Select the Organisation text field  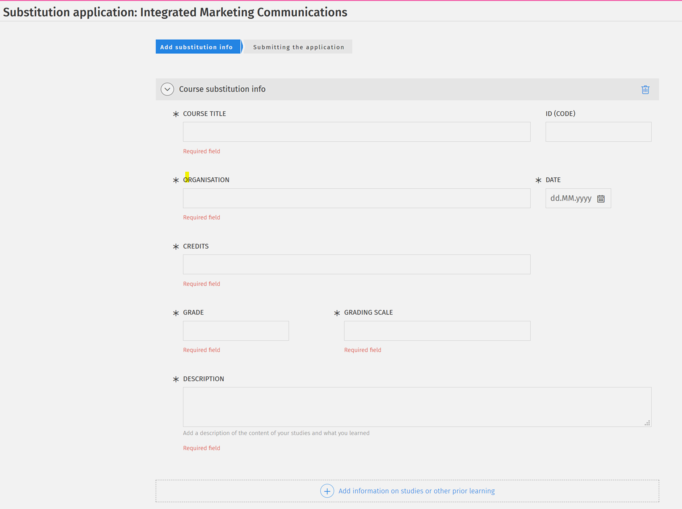[x=356, y=198]
